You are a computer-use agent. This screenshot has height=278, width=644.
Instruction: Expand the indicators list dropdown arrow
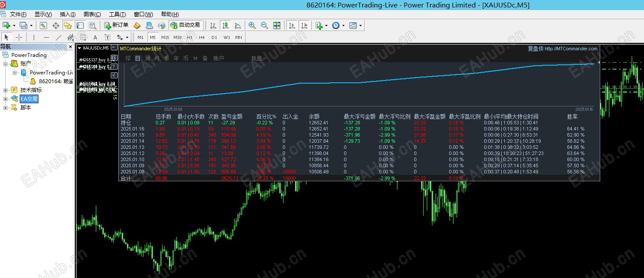click(x=326, y=25)
